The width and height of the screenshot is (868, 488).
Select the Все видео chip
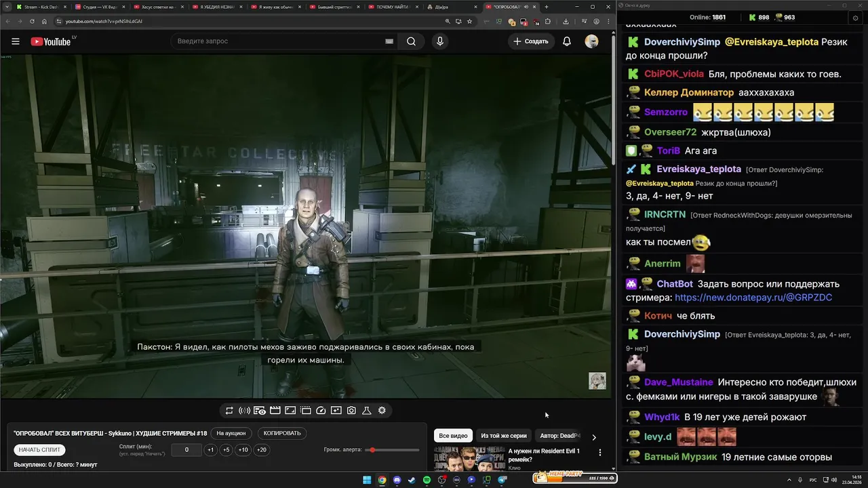pos(453,436)
